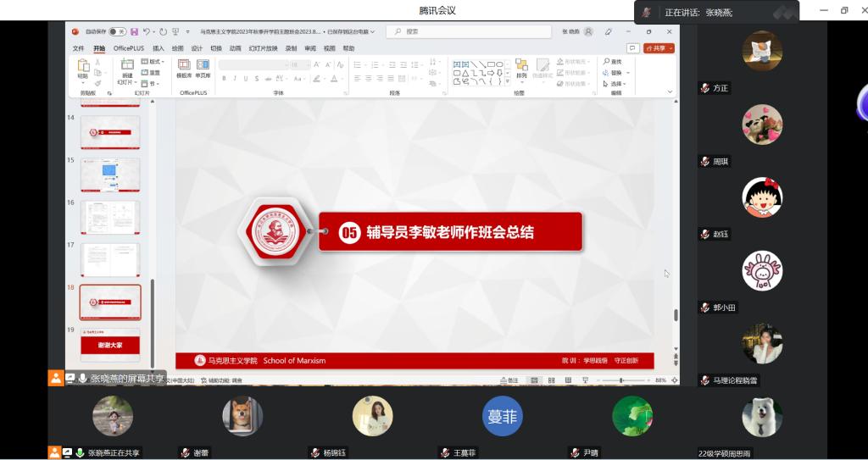Screen dimensions: 868x460
Task: Expand the 选择 dropdown in editing group
Action: tap(615, 84)
